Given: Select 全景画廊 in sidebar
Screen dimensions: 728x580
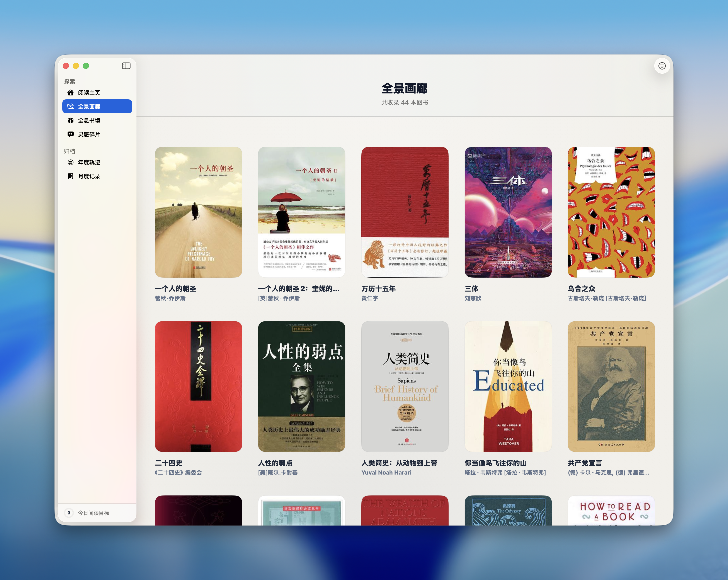Looking at the screenshot, I should tap(97, 106).
